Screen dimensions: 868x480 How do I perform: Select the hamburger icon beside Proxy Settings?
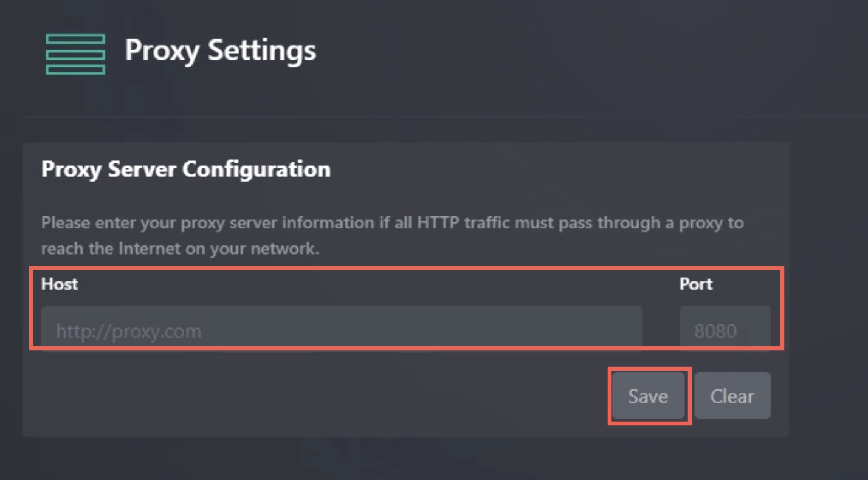pos(75,54)
